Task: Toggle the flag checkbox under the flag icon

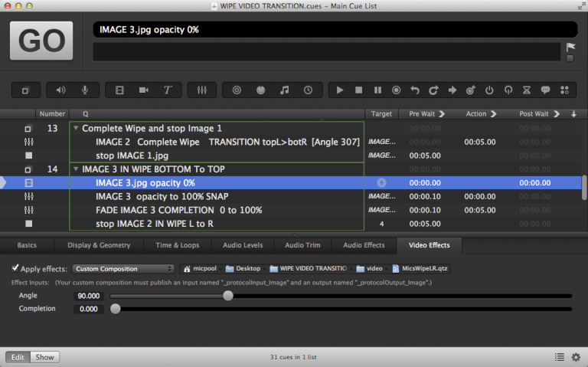Action: pyautogui.click(x=570, y=58)
